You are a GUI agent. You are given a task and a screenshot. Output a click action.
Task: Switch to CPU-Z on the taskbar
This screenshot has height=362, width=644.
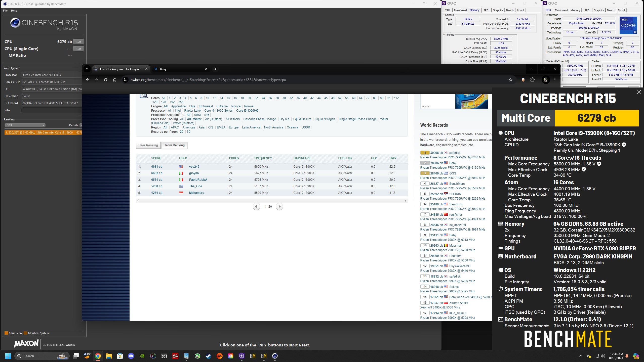242,356
